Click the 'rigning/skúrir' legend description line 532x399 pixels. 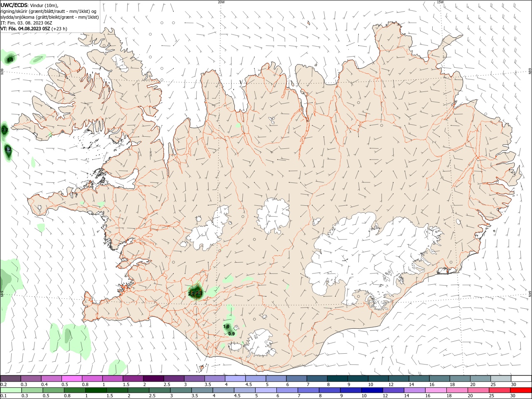pos(48,11)
